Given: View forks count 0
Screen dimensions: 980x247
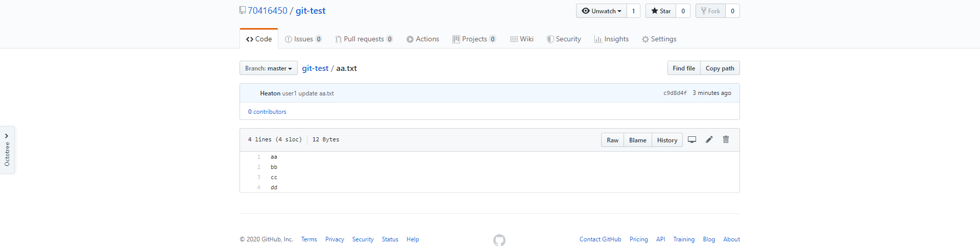Looking at the screenshot, I should 733,11.
